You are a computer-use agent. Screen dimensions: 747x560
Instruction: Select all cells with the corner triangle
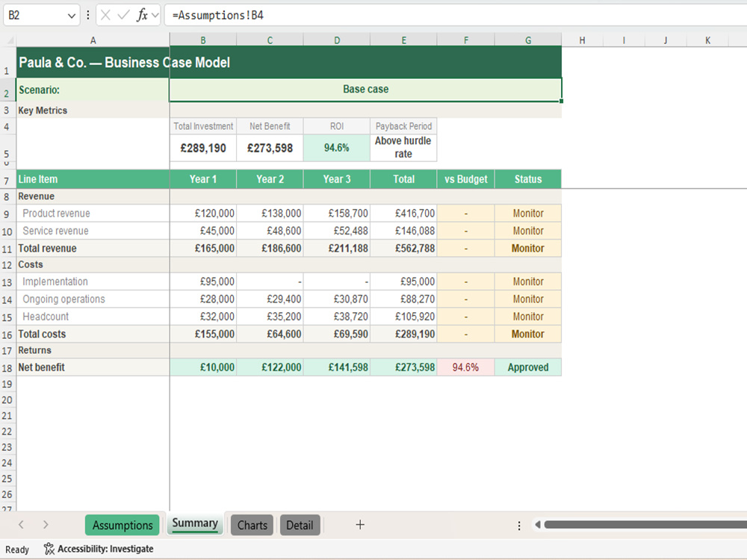[10, 40]
